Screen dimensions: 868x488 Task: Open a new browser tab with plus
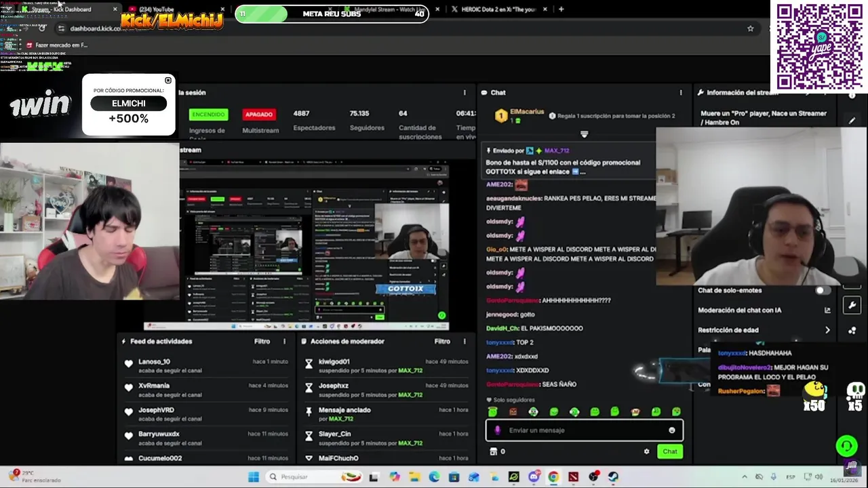point(561,9)
